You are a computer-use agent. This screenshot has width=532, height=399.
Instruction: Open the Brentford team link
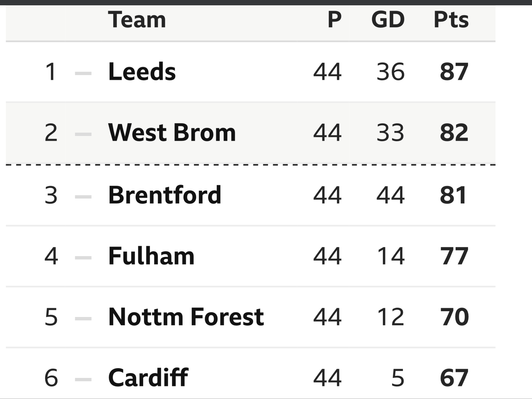pos(165,195)
